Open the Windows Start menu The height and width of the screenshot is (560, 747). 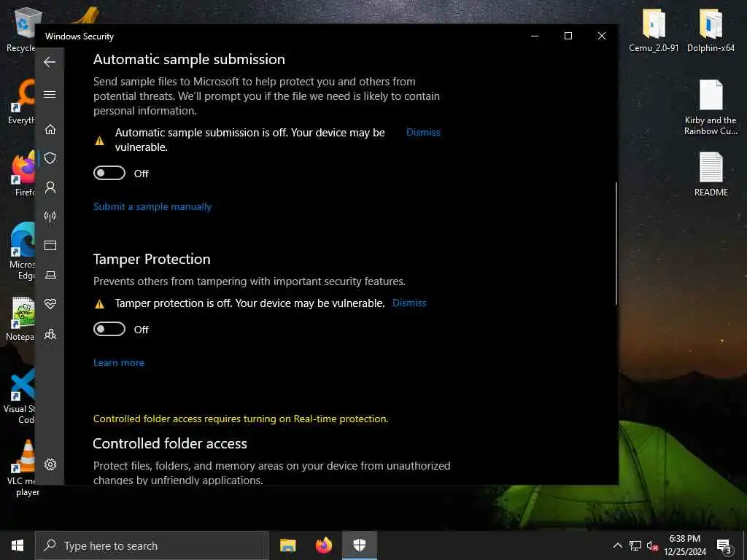click(x=18, y=545)
